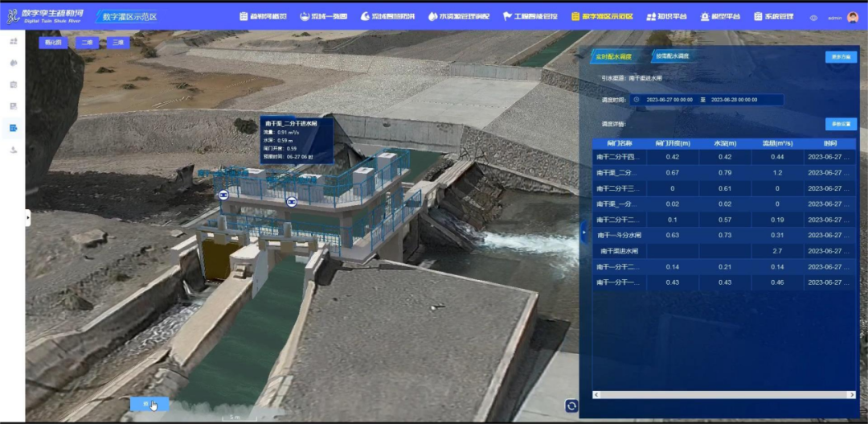Click the 时间 column header
The image size is (868, 424).
(829, 143)
